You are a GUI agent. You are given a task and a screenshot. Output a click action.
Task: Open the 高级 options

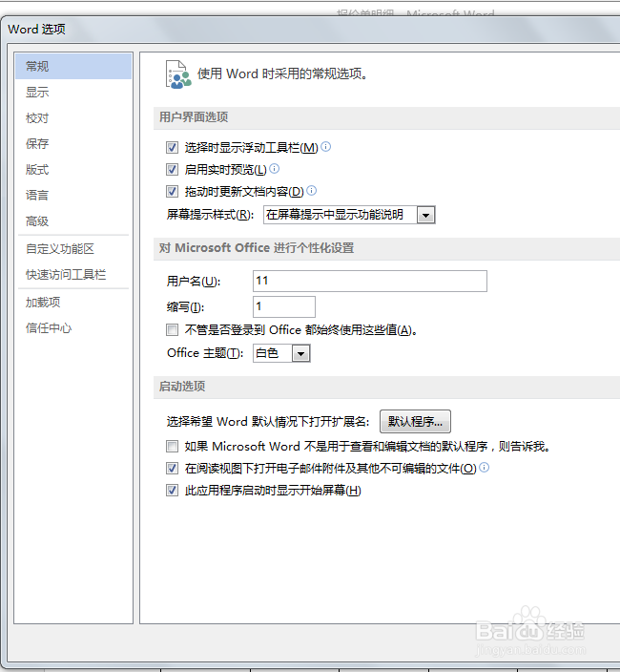(73, 221)
